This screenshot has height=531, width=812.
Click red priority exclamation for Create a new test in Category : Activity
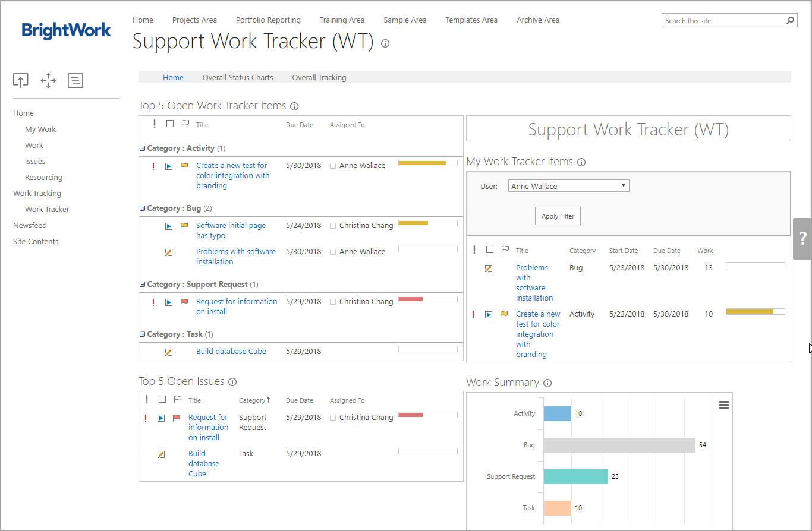(x=153, y=166)
